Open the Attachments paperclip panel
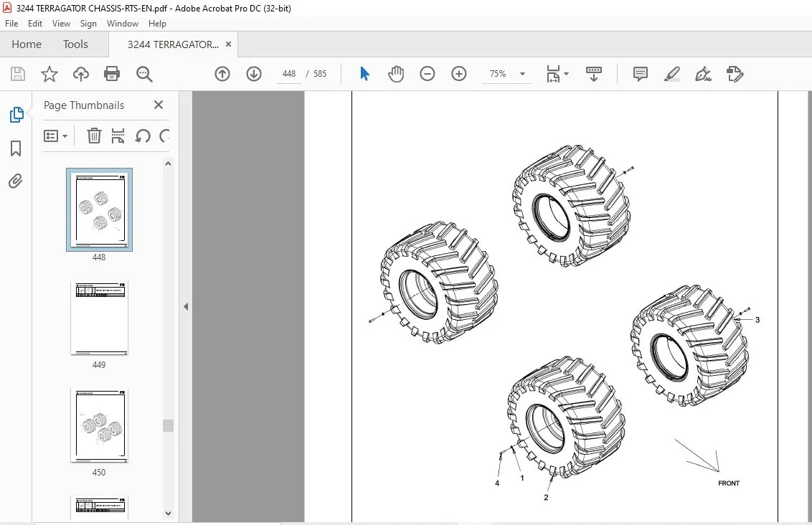Screen dimensions: 812x525 16,181
